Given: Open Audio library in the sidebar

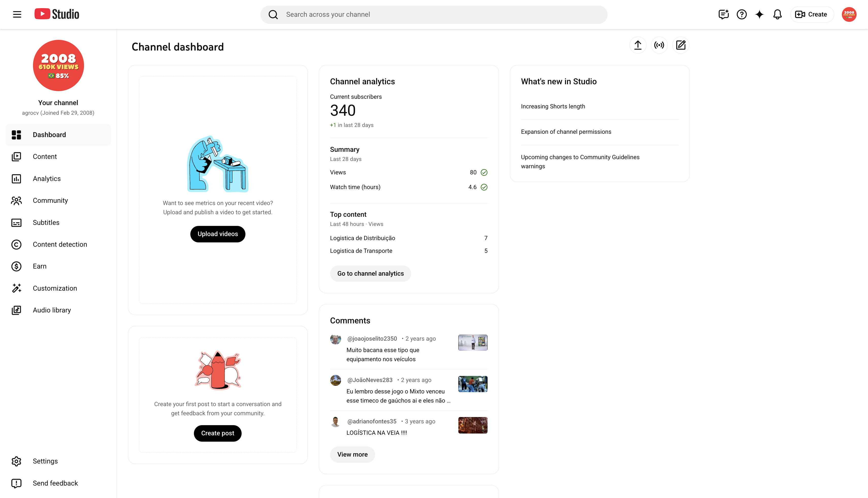Looking at the screenshot, I should point(58,310).
